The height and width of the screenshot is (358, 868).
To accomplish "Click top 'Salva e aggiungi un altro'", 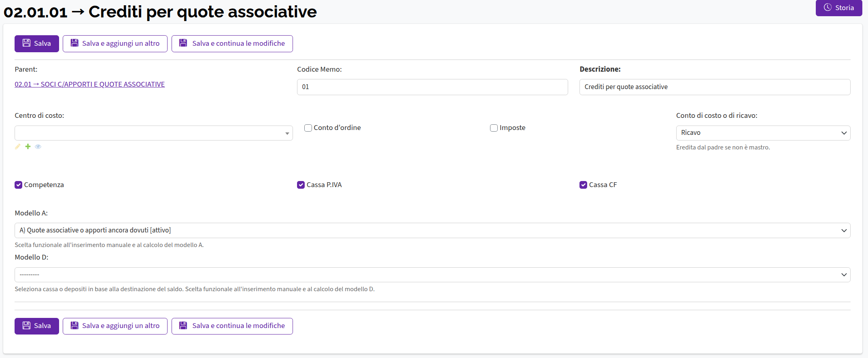I will click(x=115, y=44).
